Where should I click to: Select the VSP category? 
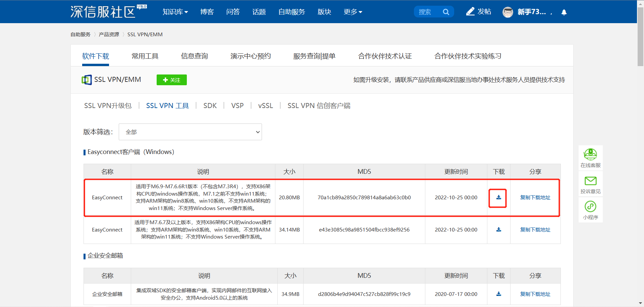[x=237, y=106]
